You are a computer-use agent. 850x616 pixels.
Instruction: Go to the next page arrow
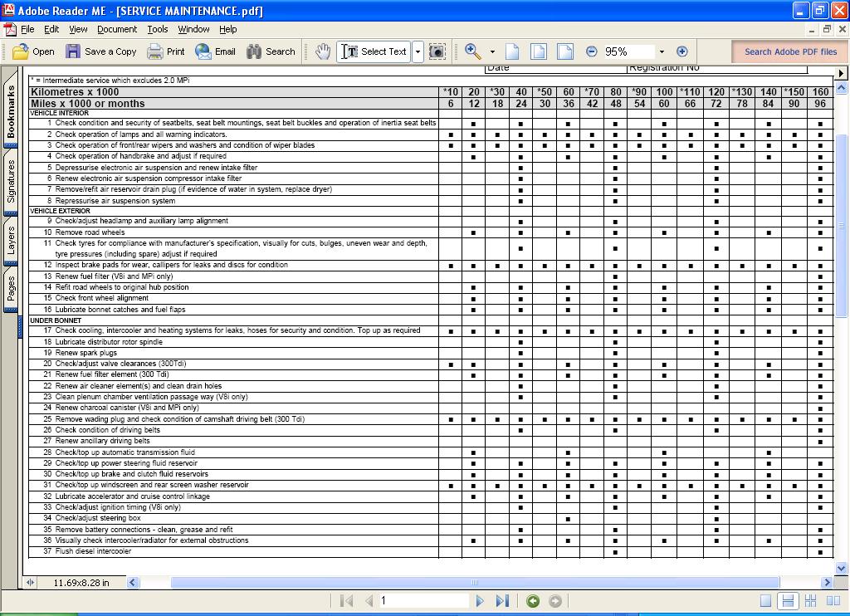[x=480, y=601]
